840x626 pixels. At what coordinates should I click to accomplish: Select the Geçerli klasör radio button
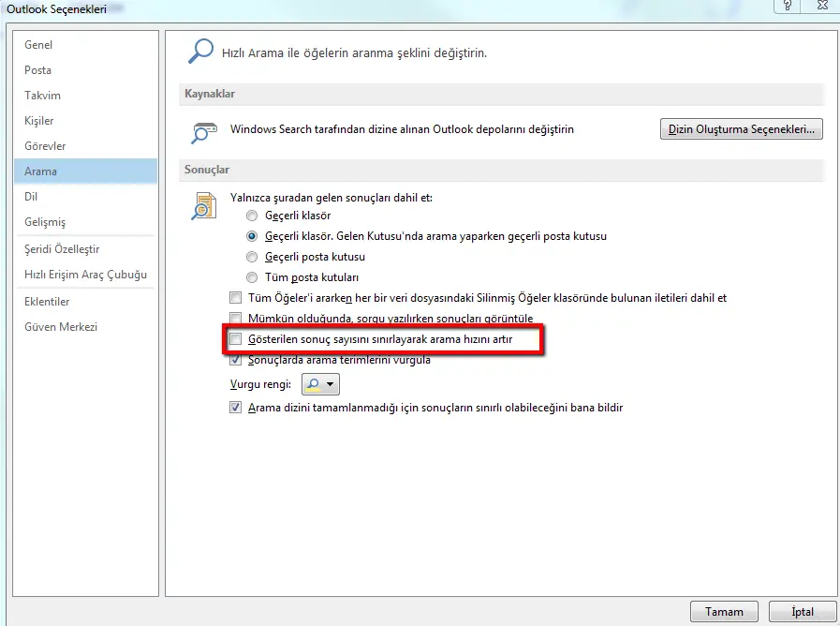tap(252, 216)
